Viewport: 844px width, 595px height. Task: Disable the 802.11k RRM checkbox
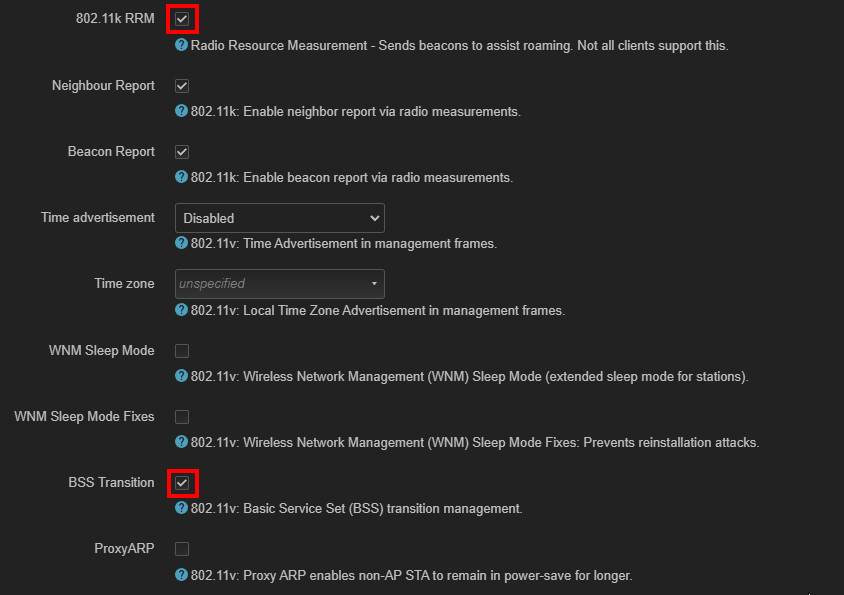(x=182, y=19)
